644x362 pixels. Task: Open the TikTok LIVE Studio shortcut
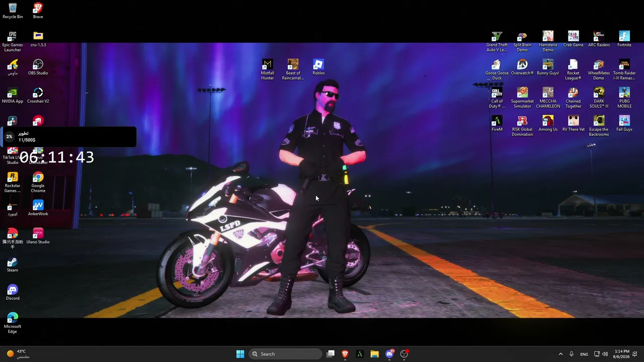tap(13, 156)
